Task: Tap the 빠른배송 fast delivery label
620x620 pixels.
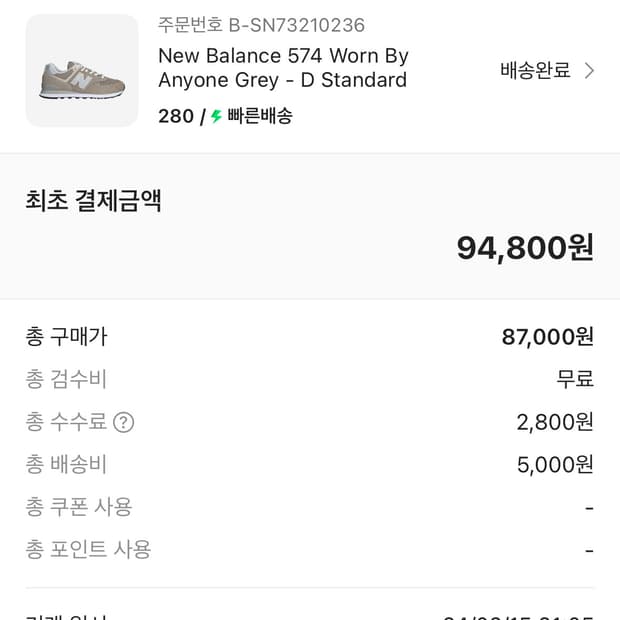Action: pyautogui.click(x=260, y=116)
